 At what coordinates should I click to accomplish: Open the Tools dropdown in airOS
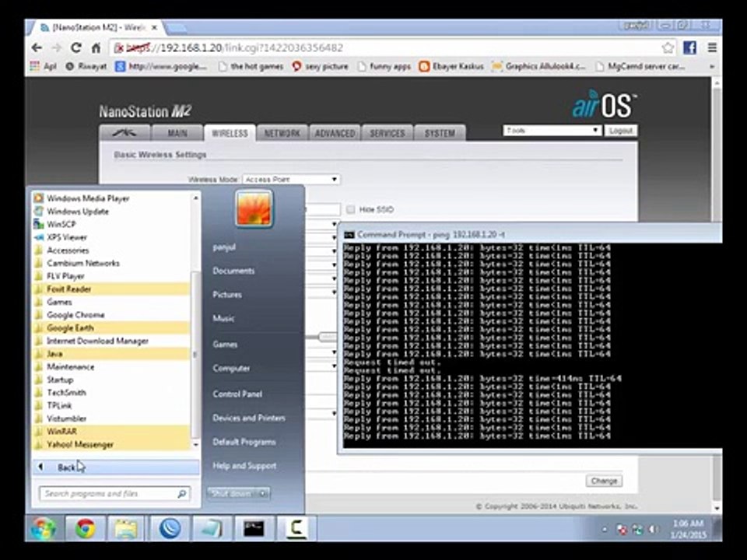click(552, 131)
